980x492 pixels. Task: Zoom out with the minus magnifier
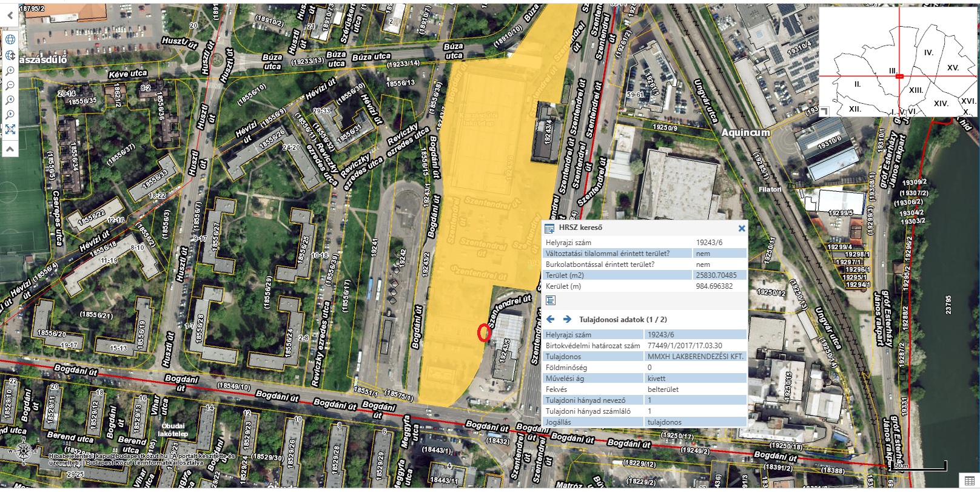(x=10, y=85)
